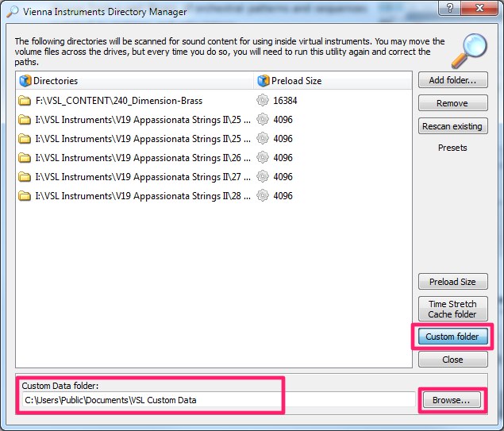Select the Appassionata Strings II\27 directory
Screen dimensions: 504x431
(x=143, y=177)
